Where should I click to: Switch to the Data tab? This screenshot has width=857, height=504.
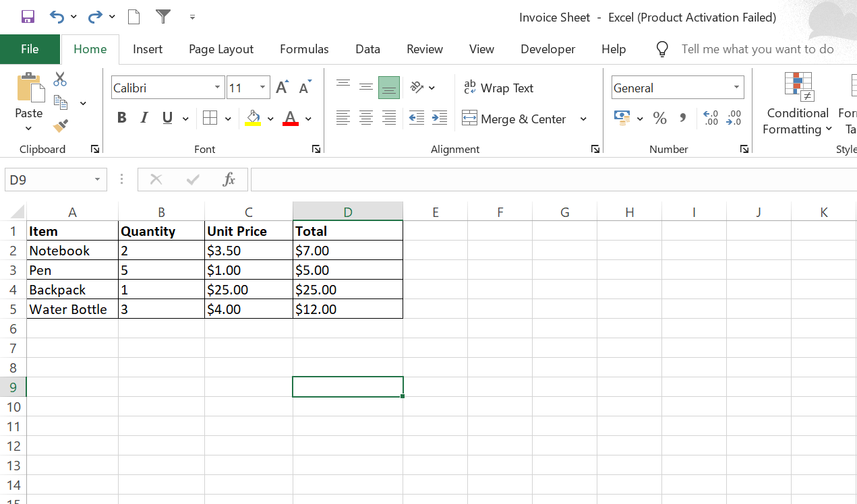pos(367,49)
